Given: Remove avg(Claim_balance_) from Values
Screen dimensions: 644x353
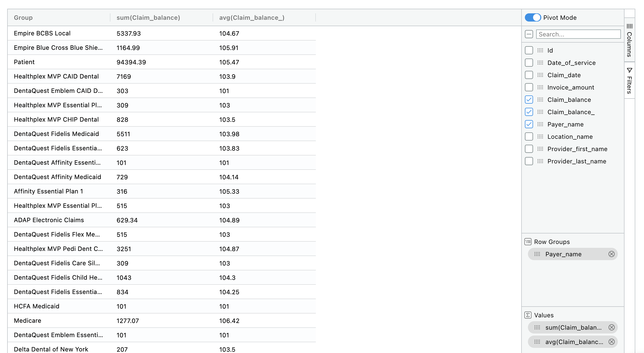Looking at the screenshot, I should click(x=611, y=342).
